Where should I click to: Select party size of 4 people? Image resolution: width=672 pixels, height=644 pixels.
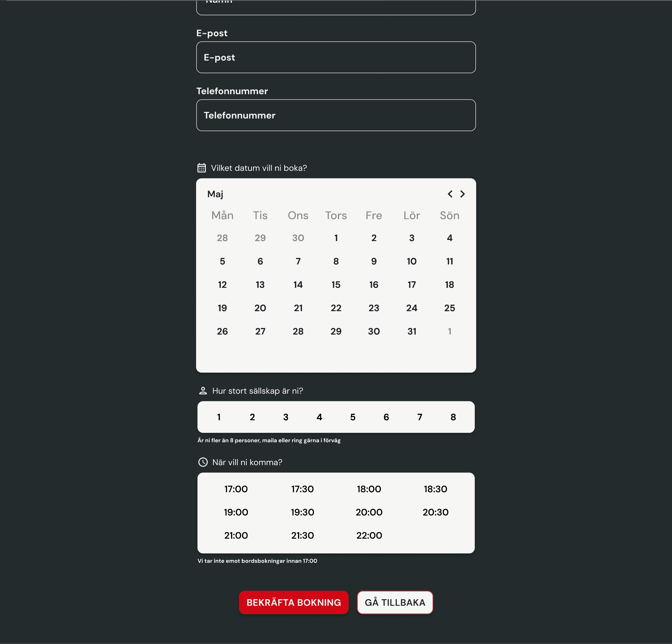319,417
